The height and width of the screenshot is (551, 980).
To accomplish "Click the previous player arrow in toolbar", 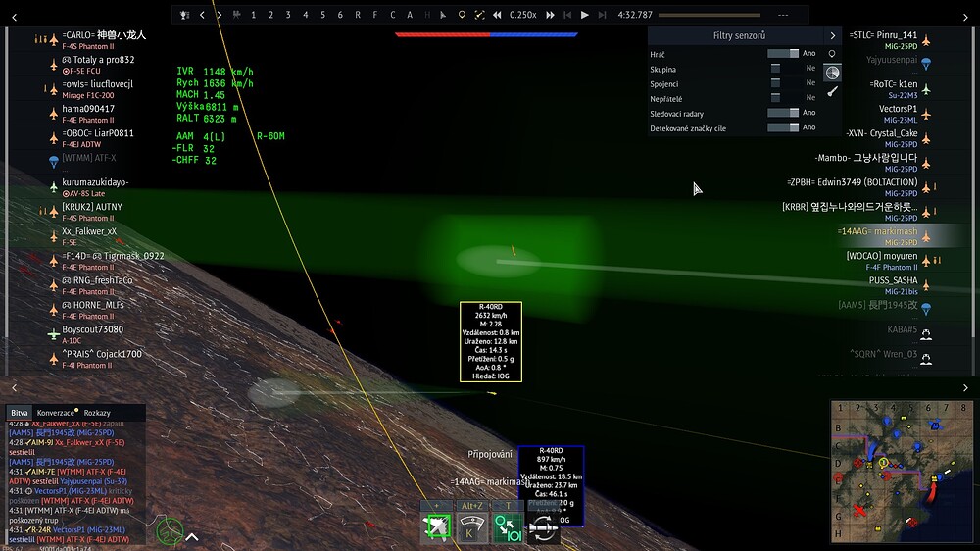I will pyautogui.click(x=202, y=15).
